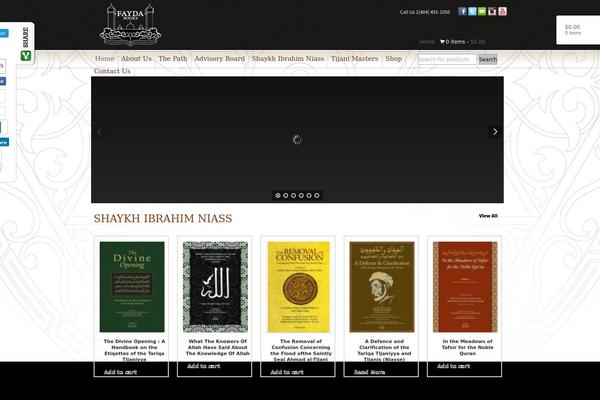Open What The Knowers Of Allah cover
The height and width of the screenshot is (400, 600).
tap(215, 287)
